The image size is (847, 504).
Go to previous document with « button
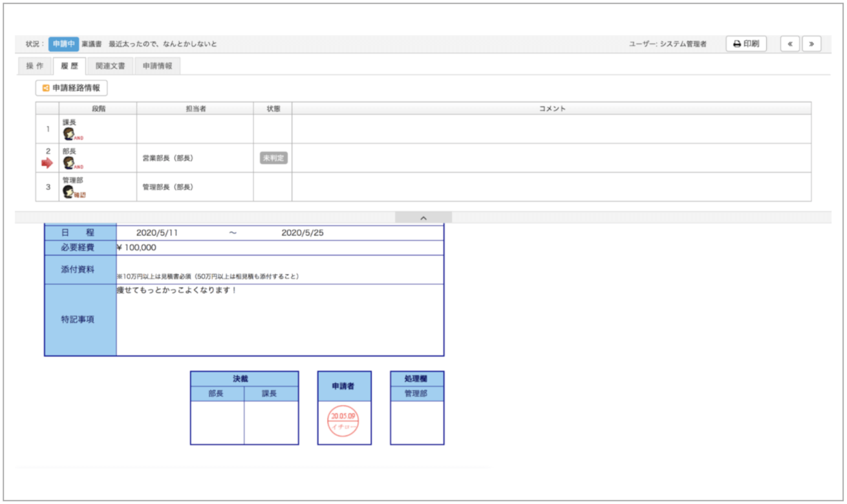pyautogui.click(x=790, y=44)
